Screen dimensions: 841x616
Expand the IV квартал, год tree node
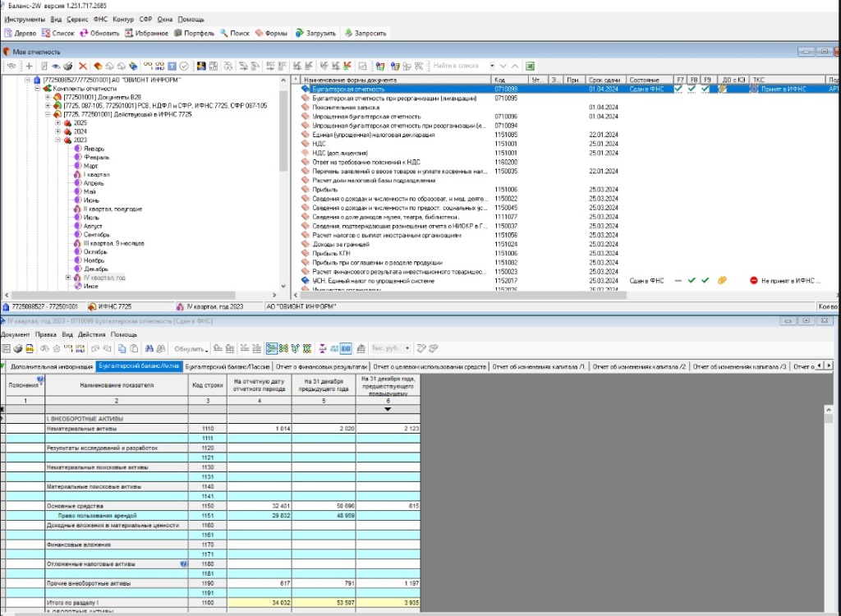(68, 278)
